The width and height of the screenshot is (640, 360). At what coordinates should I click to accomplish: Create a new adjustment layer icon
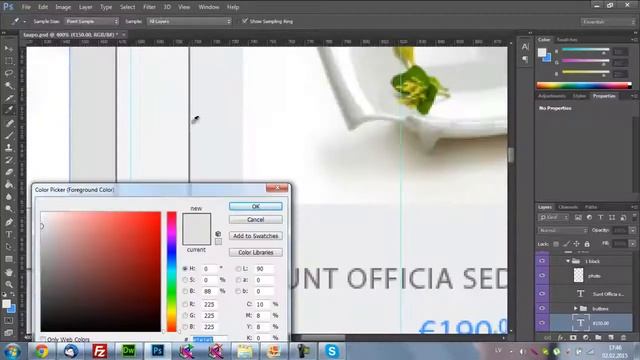pos(586,338)
